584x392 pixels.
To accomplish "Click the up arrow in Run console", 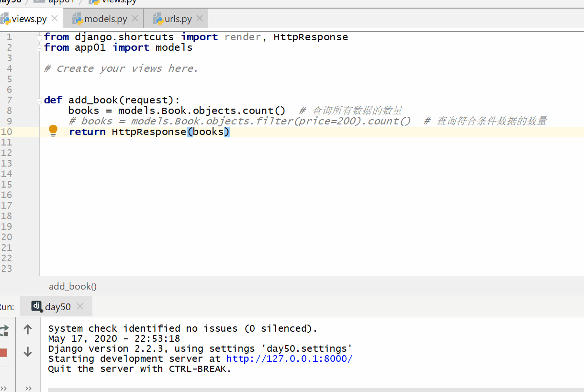I will click(28, 329).
